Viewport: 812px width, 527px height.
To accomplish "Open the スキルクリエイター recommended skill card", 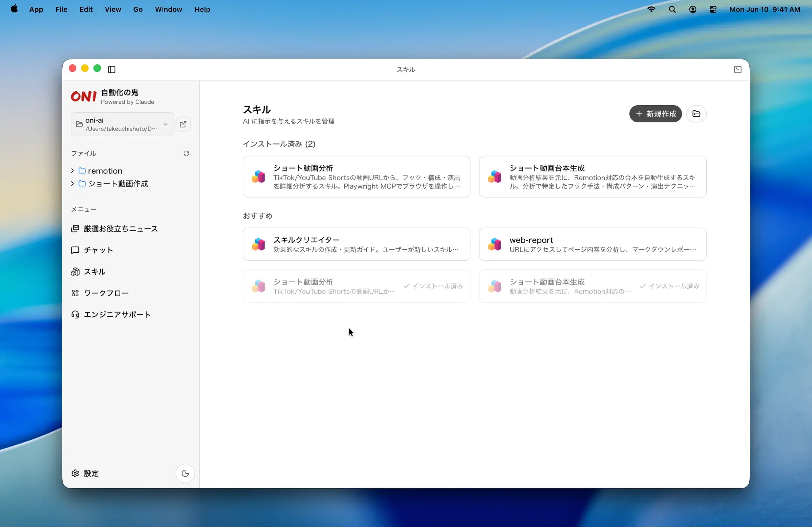I will (356, 244).
